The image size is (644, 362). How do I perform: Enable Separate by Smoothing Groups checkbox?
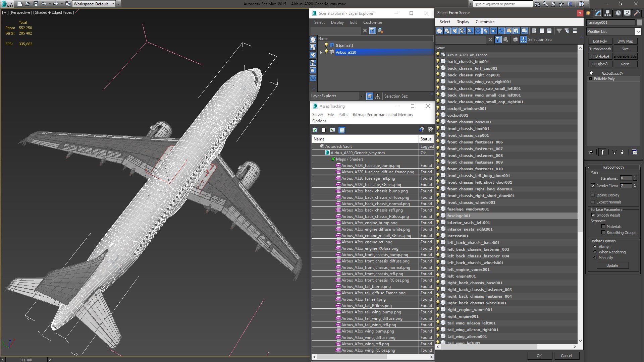point(603,233)
